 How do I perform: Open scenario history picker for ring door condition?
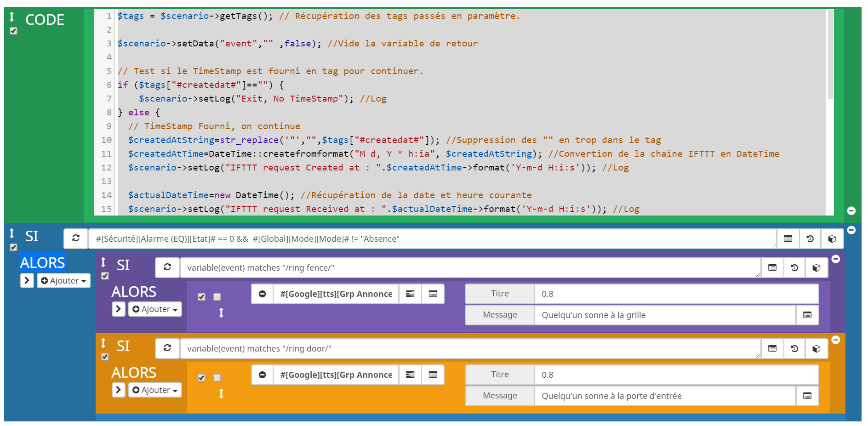tap(794, 349)
